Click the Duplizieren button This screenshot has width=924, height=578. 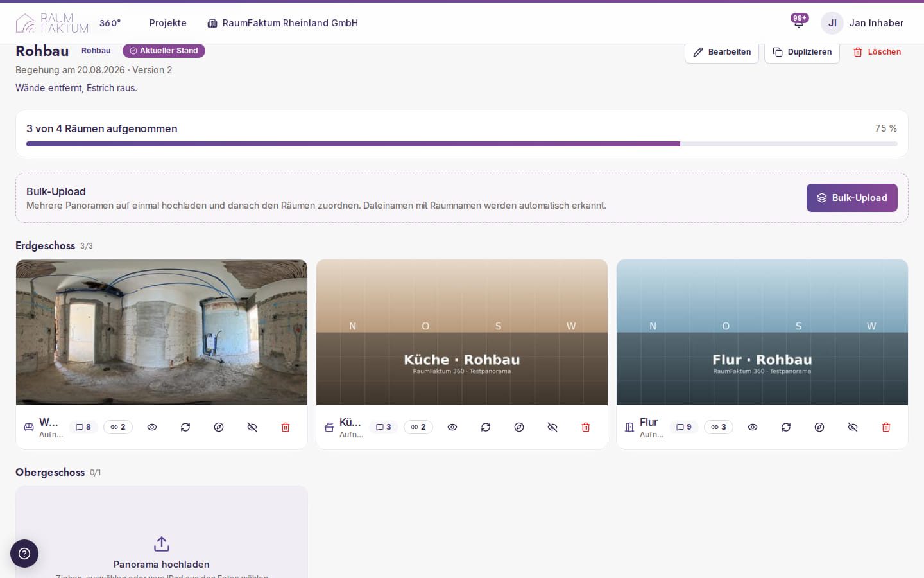pyautogui.click(x=802, y=52)
